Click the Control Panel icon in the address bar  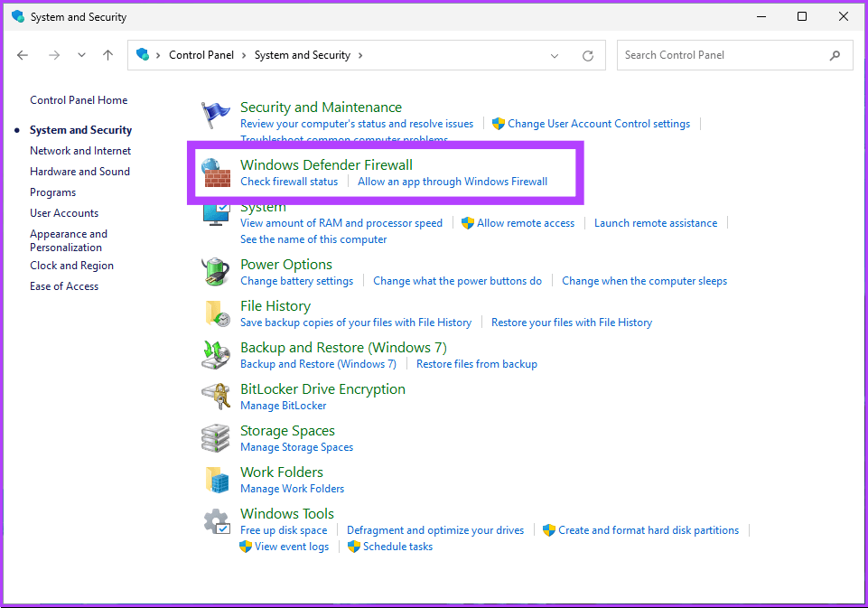tap(143, 54)
